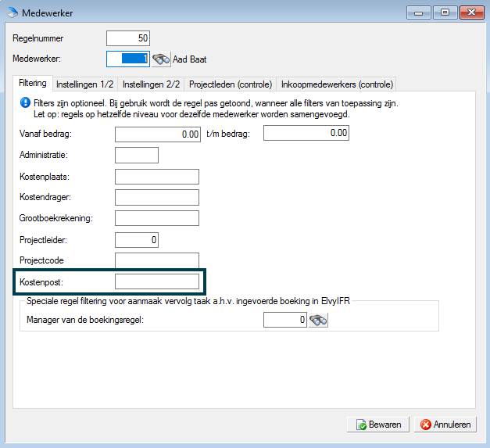Focus the Kostenplaats input field
Viewport: 490px width, 448px height.
click(x=157, y=177)
